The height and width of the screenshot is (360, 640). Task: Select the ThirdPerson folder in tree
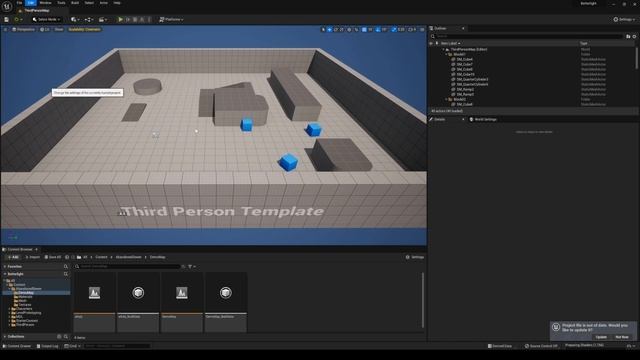[x=24, y=324]
